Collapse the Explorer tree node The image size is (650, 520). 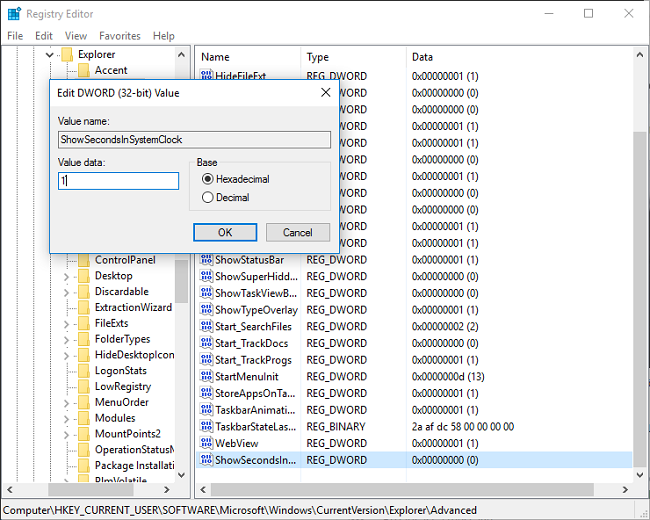pos(49,55)
